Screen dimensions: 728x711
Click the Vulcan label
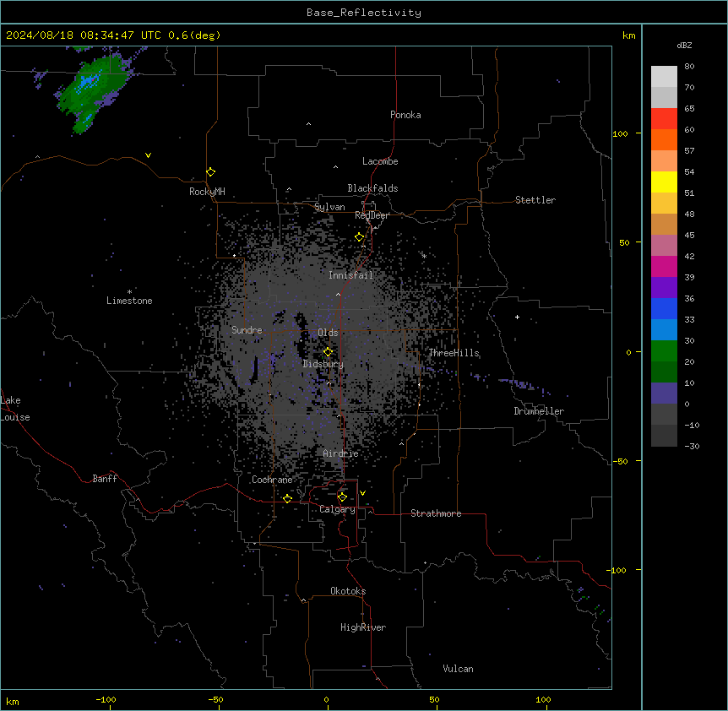coord(459,669)
